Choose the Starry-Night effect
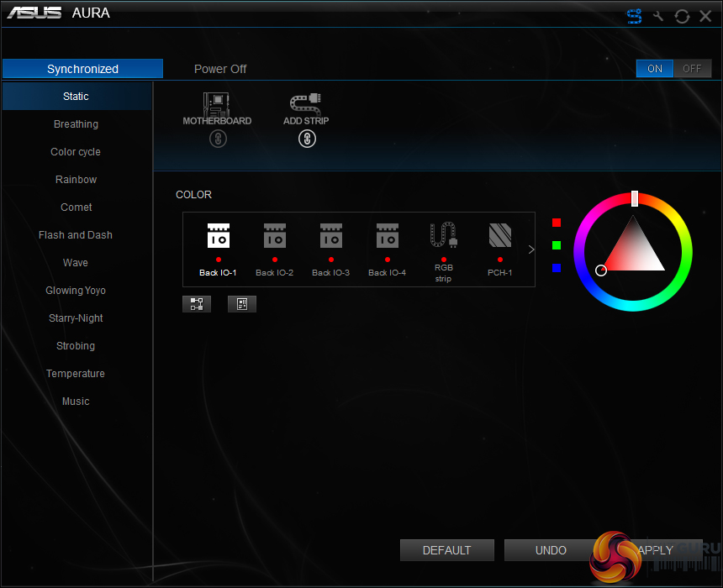 click(x=77, y=318)
